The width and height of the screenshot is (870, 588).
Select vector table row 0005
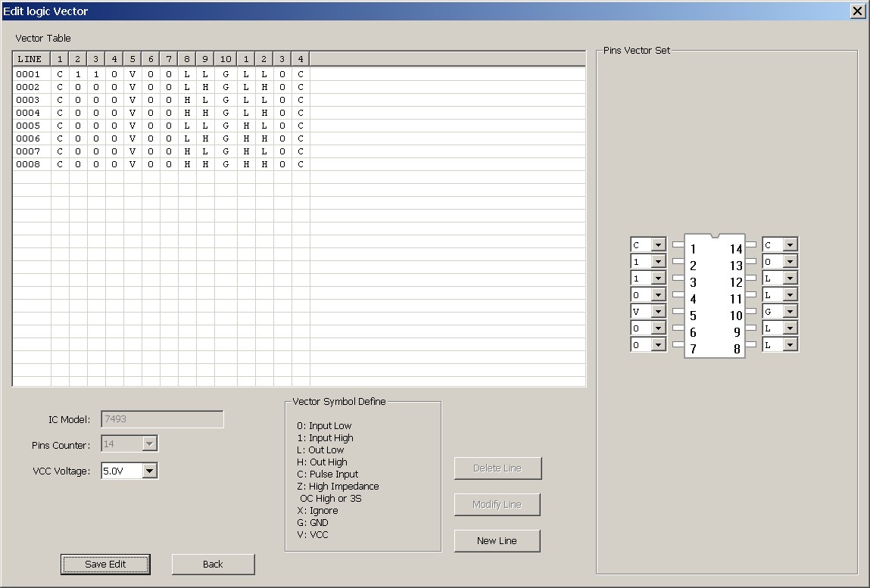[28, 126]
